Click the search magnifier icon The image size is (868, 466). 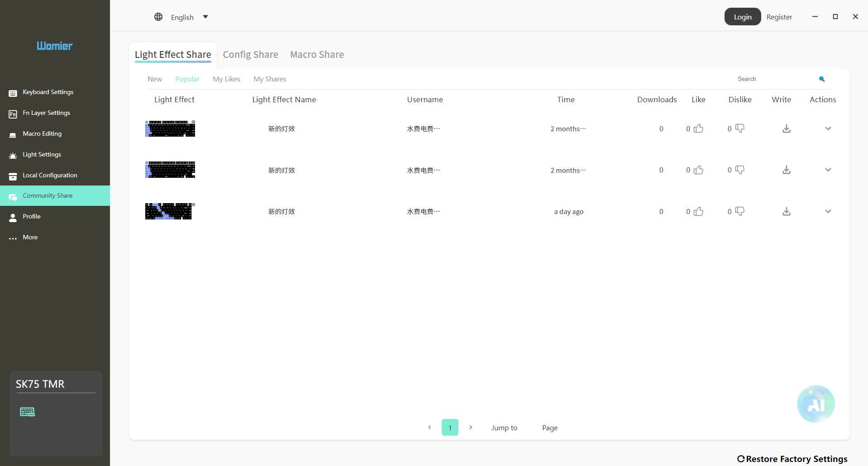click(x=822, y=79)
